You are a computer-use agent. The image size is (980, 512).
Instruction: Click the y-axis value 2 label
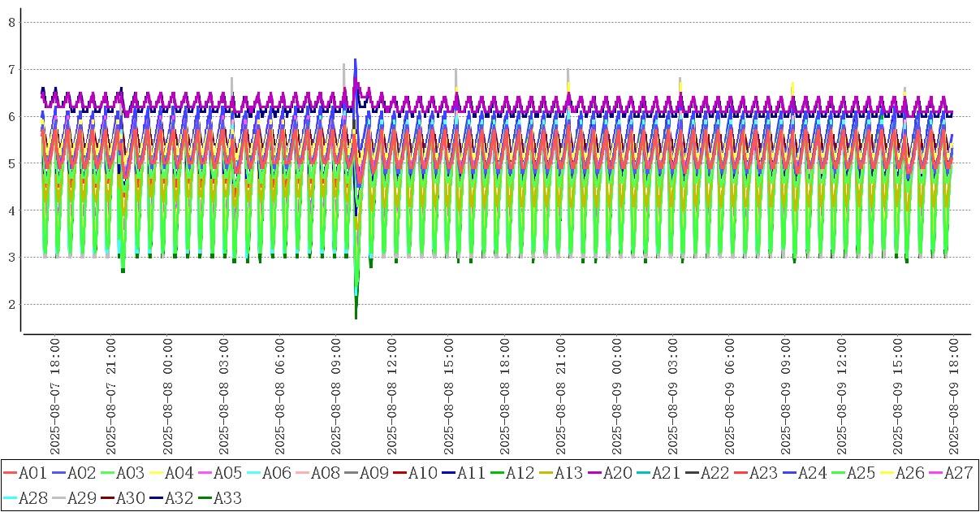coord(11,304)
